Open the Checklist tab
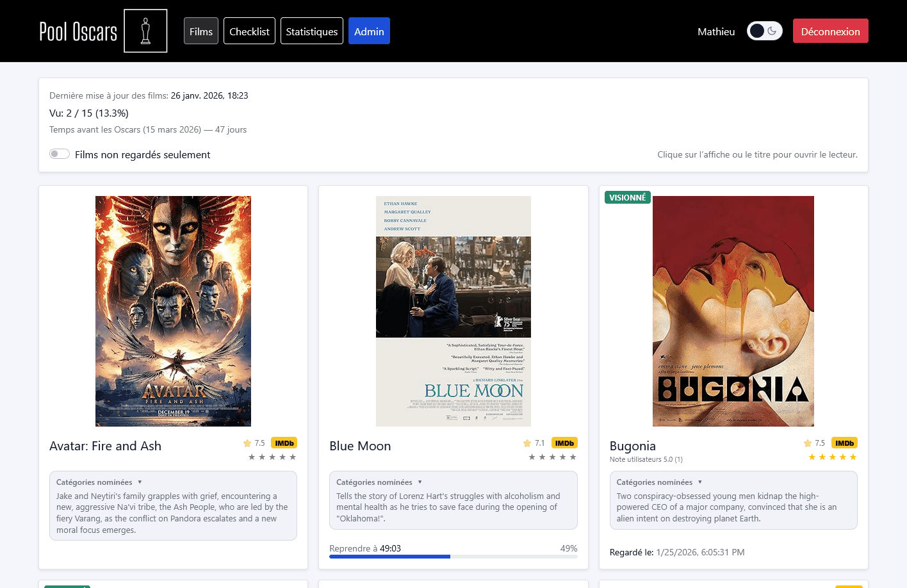The height and width of the screenshot is (588, 907). pyautogui.click(x=249, y=31)
